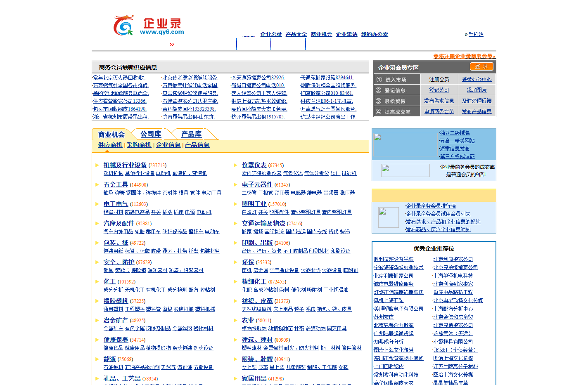The width and height of the screenshot is (588, 385).
Task: Click the broken image beside 企业录商务会员排行榜
Action: (x=389, y=217)
